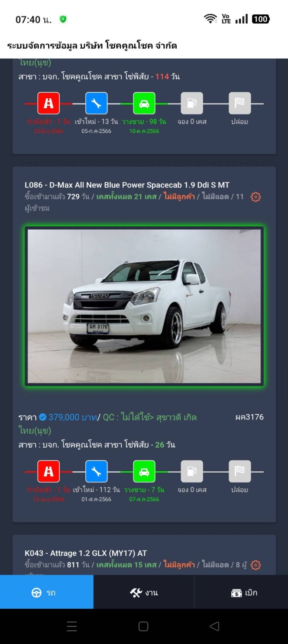Switch to the งาน tab
This screenshot has width=288, height=644.
(144, 592)
